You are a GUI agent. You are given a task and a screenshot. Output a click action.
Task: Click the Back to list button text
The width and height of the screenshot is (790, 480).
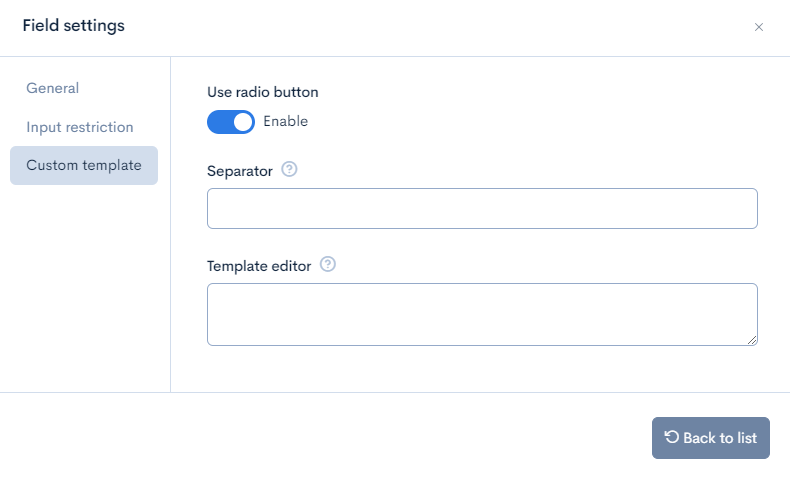point(720,438)
